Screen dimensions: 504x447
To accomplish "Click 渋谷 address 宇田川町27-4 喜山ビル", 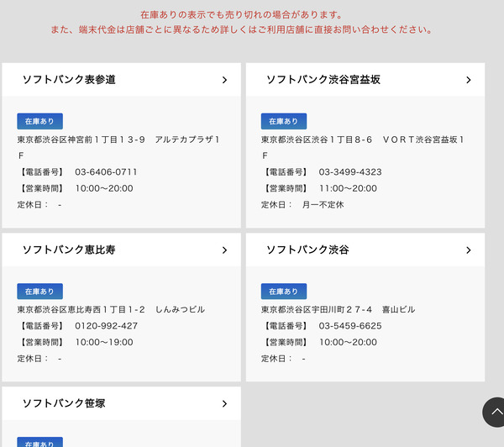I will coord(339,310).
